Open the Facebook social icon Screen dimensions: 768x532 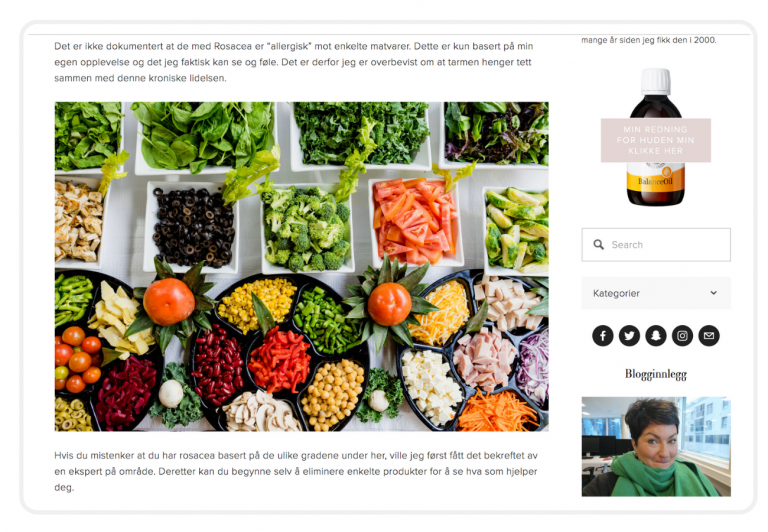click(602, 336)
